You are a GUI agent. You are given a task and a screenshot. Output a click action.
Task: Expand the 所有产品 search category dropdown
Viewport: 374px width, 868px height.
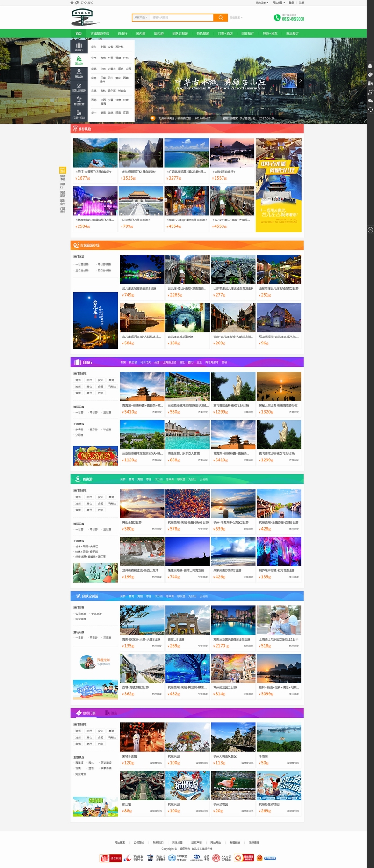click(140, 17)
